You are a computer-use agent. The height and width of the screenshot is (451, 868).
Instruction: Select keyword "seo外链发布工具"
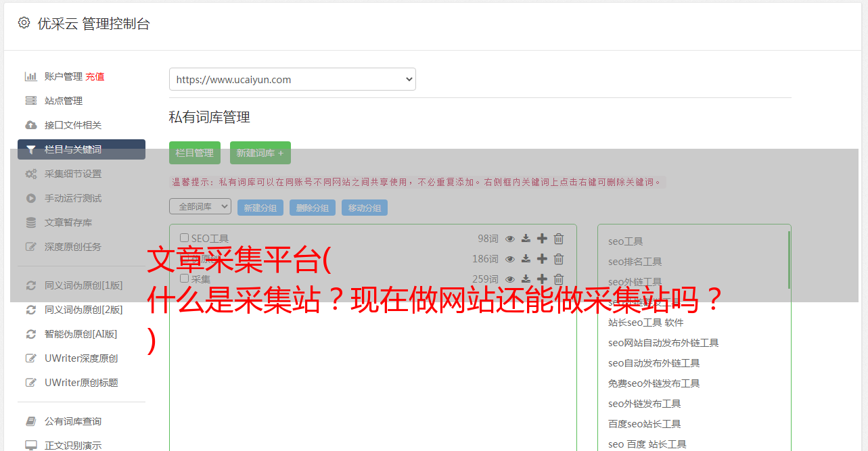(644, 404)
